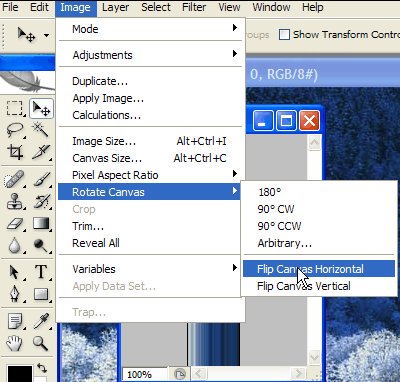Select the Slice tool
The width and height of the screenshot is (400, 382).
(x=41, y=152)
